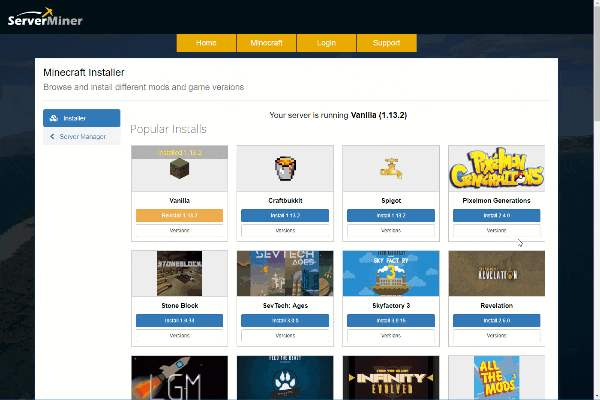Click the LGM rocket thumbnail
This screenshot has width=600, height=400.
[x=179, y=378]
